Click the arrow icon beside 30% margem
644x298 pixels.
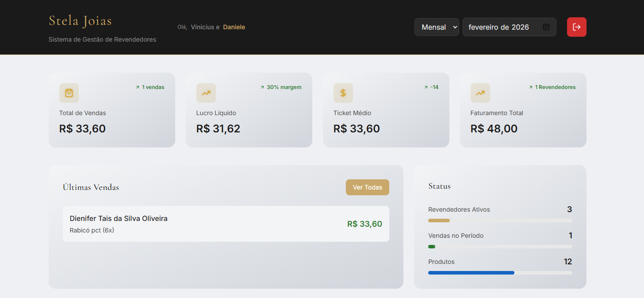tap(262, 88)
